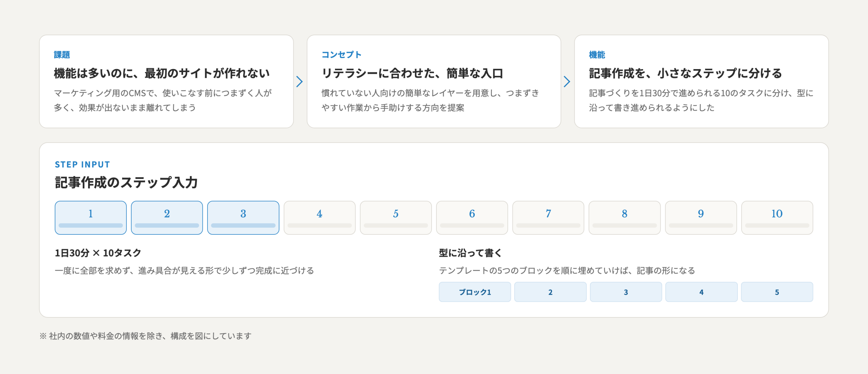Image resolution: width=868 pixels, height=374 pixels.
Task: Click the text 一度に全部を求めず
Action: click(184, 270)
